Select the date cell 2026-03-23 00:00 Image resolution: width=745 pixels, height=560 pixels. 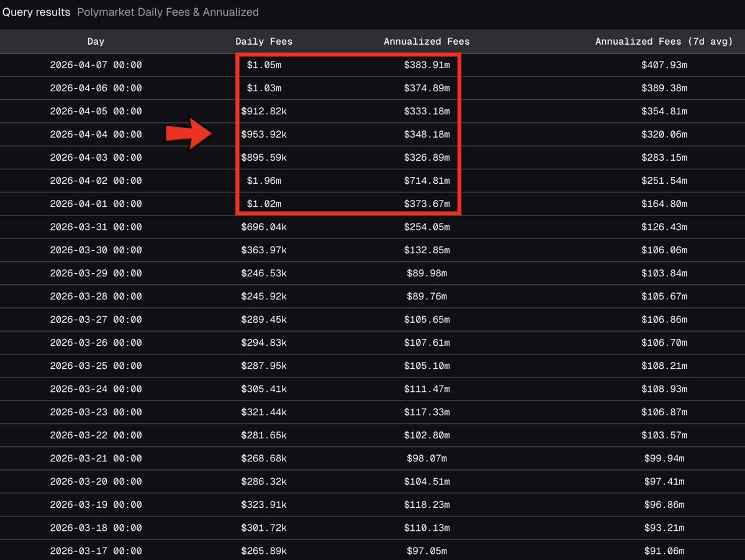point(96,412)
